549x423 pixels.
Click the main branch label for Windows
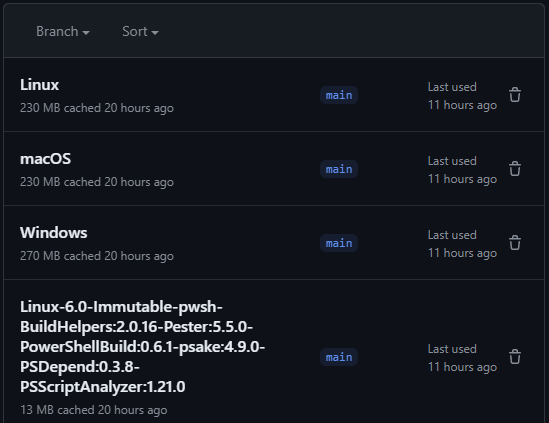(x=339, y=243)
